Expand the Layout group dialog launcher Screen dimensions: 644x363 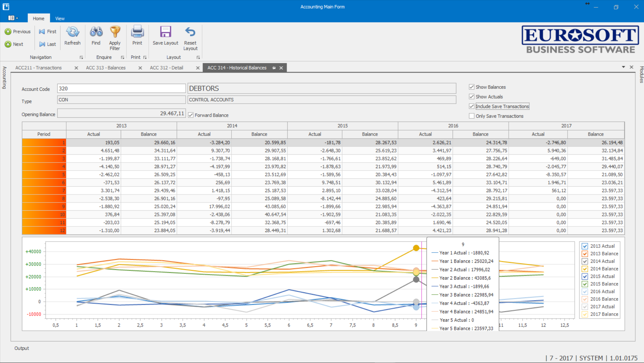click(198, 58)
